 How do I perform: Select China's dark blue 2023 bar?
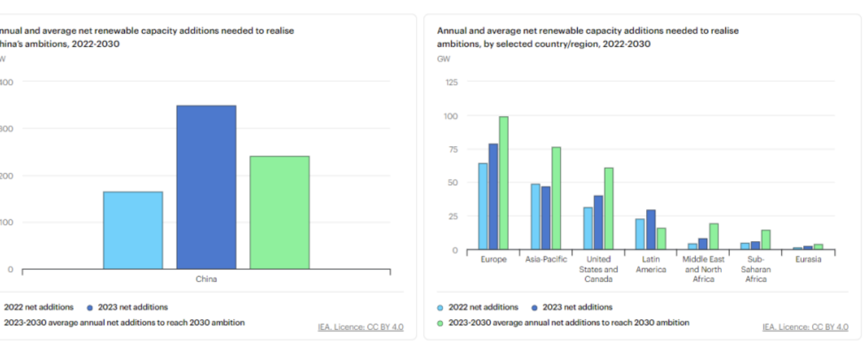(206, 187)
